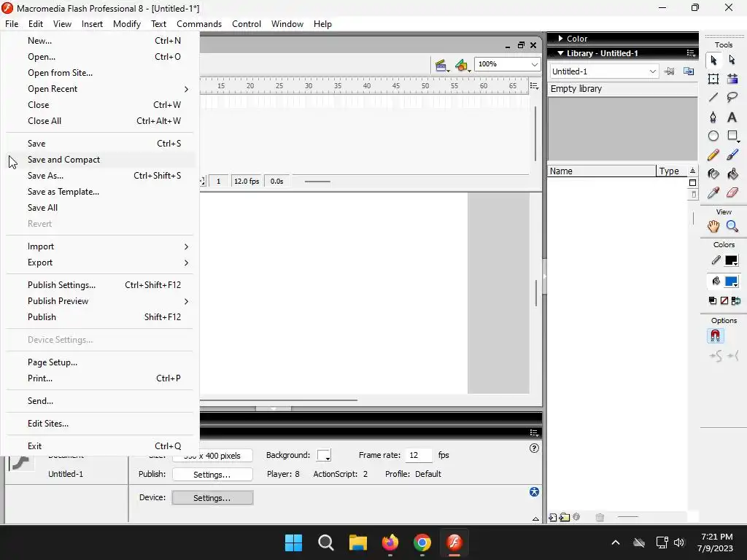
Task: Click the Frame rate input field
Action: [x=419, y=455]
